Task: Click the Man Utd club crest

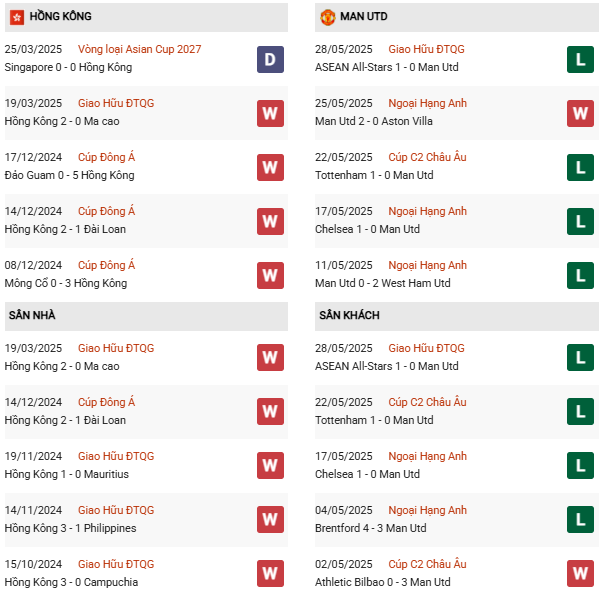Action: [328, 17]
